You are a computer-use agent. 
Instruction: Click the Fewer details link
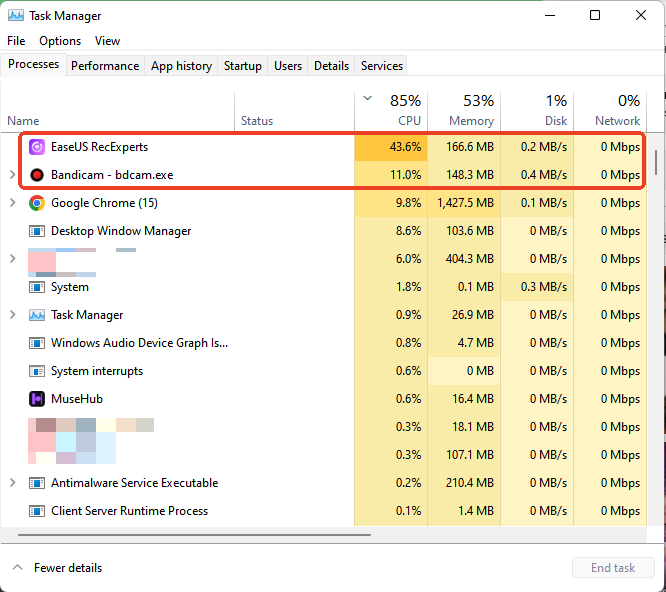point(68,568)
